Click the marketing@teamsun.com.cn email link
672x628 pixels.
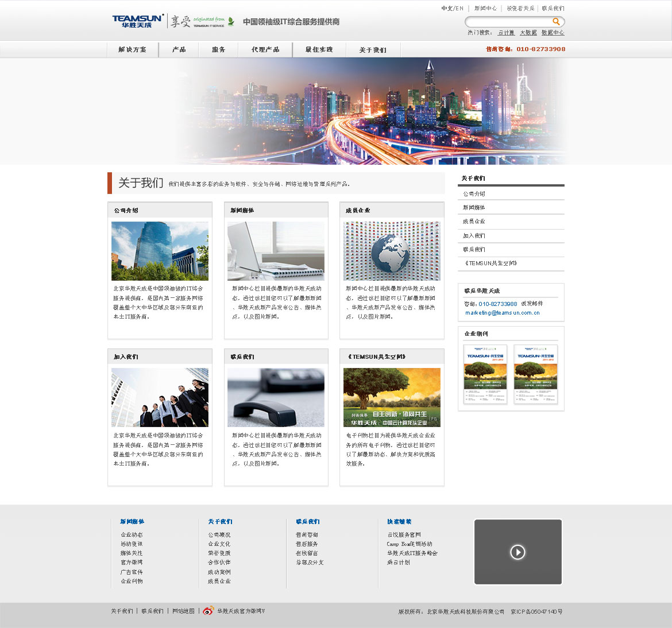pyautogui.click(x=503, y=313)
